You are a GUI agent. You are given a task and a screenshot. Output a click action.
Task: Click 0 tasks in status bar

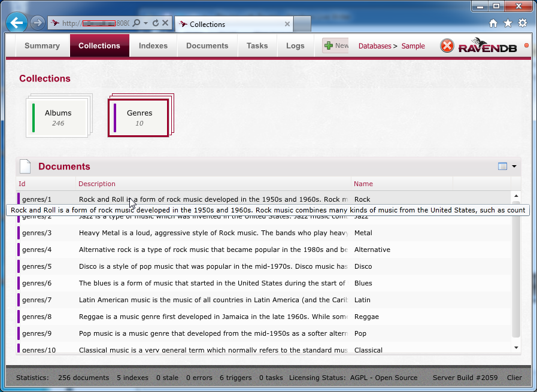(x=271, y=378)
